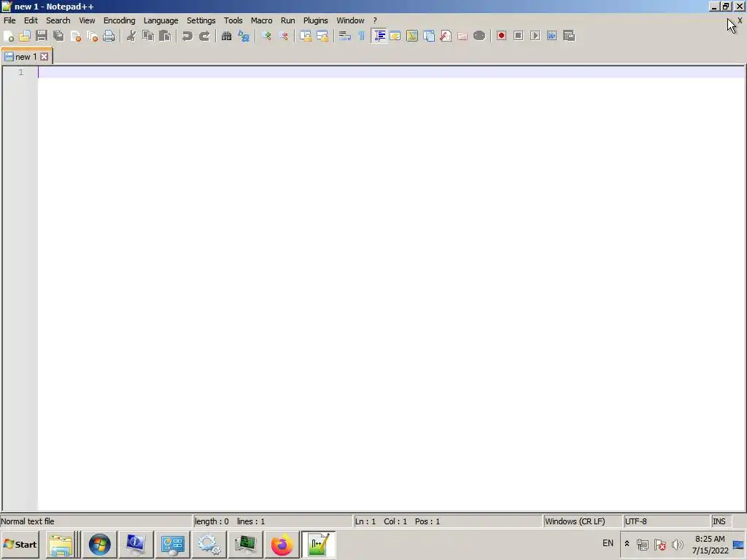Open Find with the binoculars icon

tap(226, 36)
